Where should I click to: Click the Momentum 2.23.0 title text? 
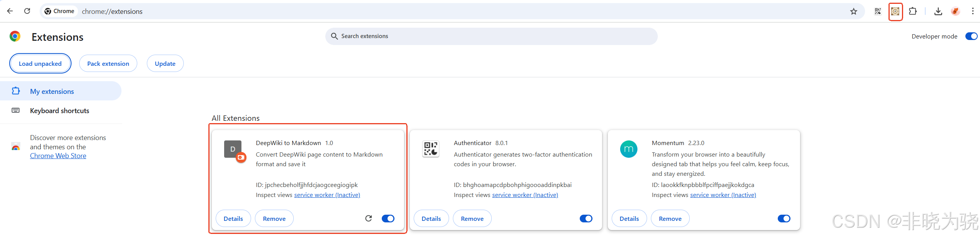pyautogui.click(x=678, y=143)
